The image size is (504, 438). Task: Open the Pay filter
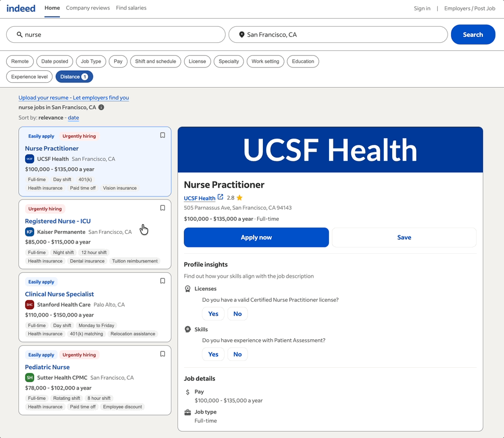[x=118, y=62]
